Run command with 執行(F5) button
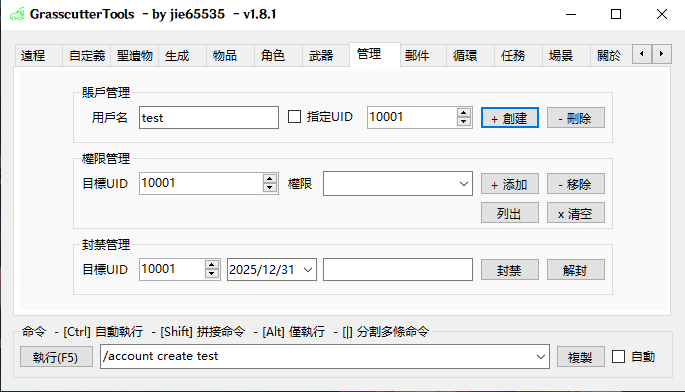685x392 pixels. (56, 357)
